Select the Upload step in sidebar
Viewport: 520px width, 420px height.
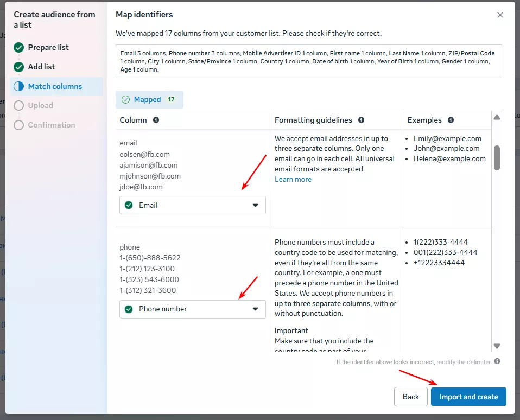40,105
